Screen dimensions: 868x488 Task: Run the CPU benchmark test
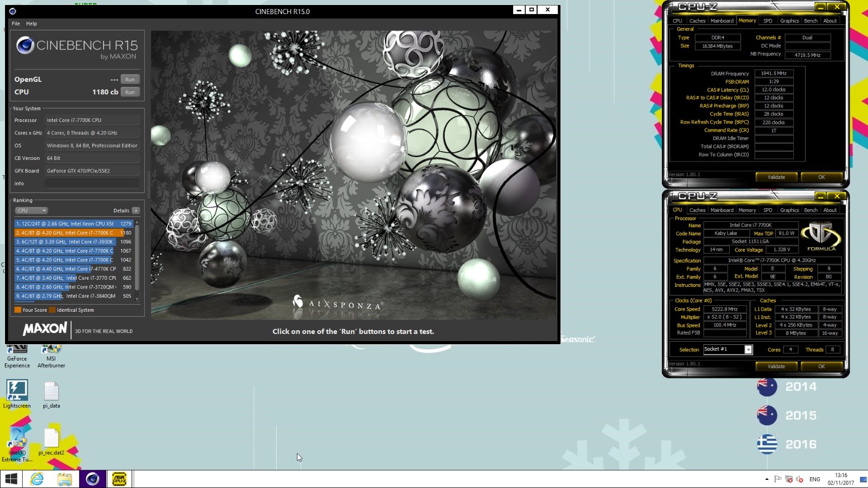(x=130, y=92)
